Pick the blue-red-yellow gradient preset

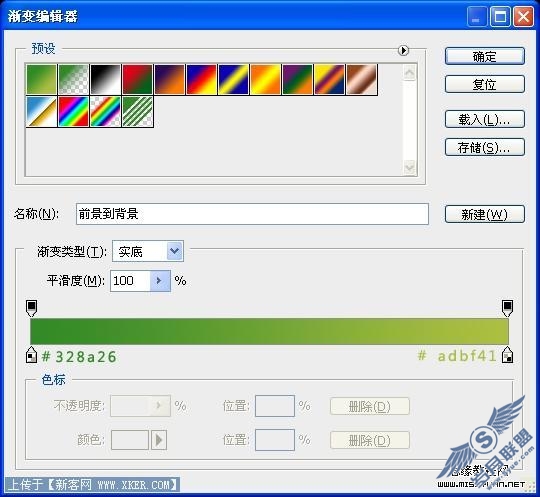point(201,79)
